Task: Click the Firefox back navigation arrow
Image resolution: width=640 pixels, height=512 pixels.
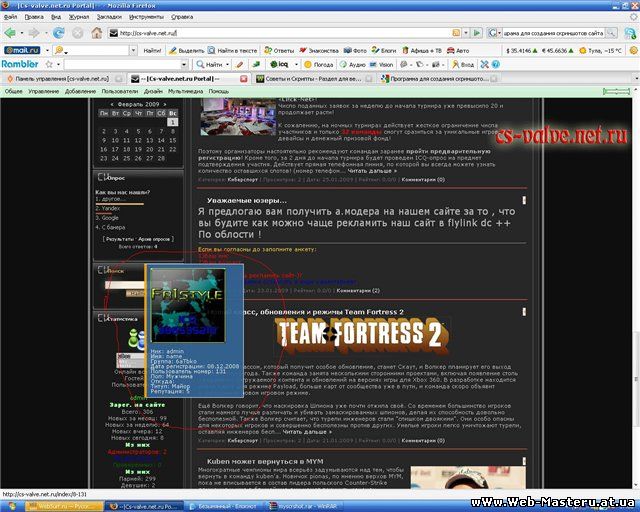Action: (x=10, y=32)
